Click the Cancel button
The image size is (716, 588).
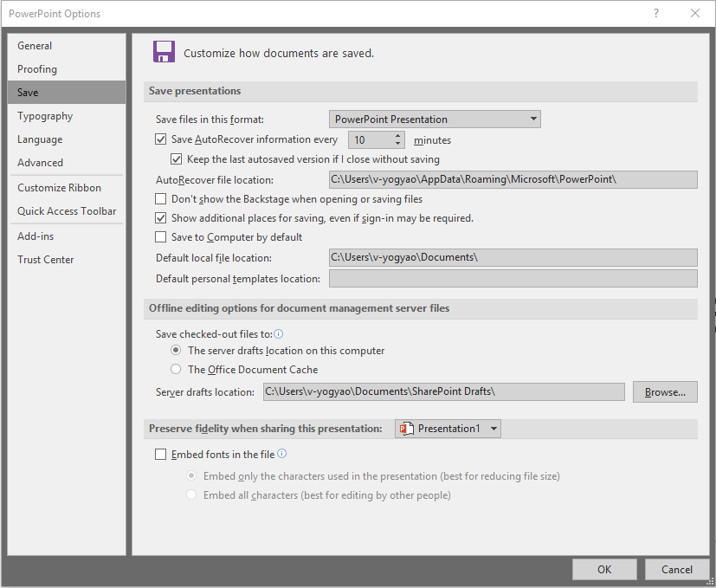(x=677, y=569)
